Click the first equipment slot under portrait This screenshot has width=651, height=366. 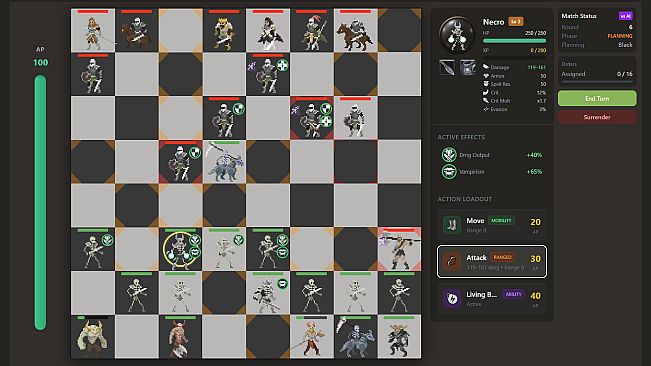[x=447, y=67]
